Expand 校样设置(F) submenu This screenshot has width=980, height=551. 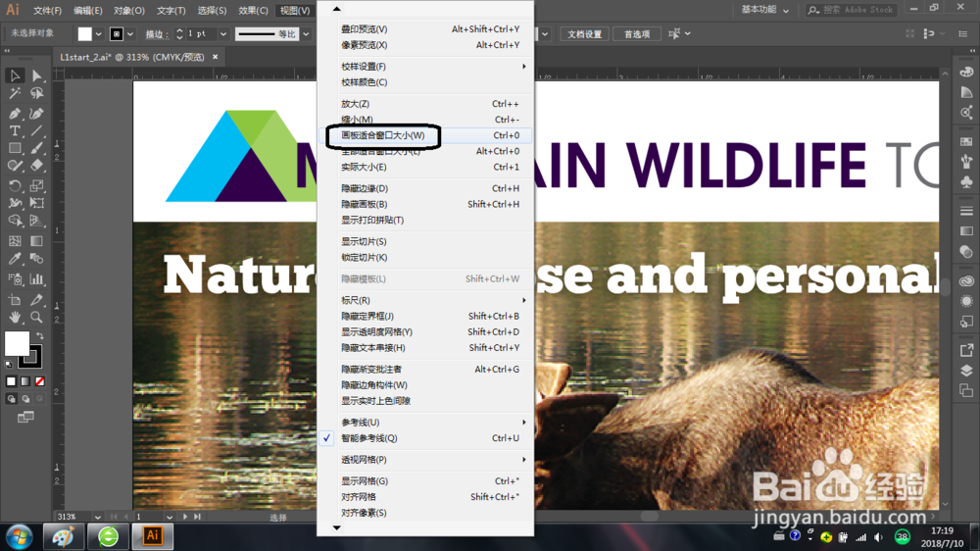pyautogui.click(x=425, y=67)
